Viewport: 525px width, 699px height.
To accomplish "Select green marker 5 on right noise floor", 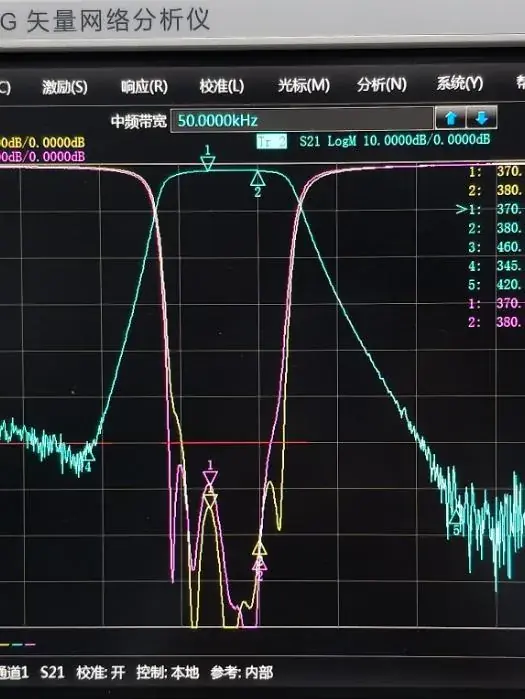I will [455, 522].
